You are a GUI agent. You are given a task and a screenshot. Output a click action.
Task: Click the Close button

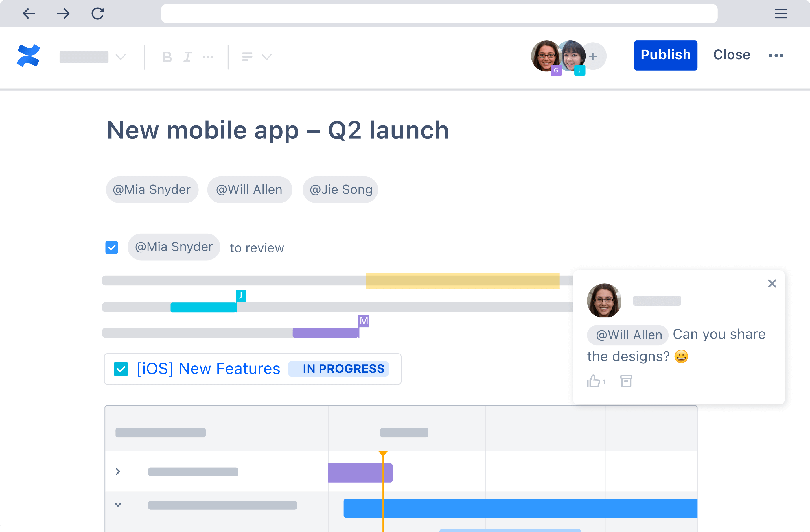(731, 55)
